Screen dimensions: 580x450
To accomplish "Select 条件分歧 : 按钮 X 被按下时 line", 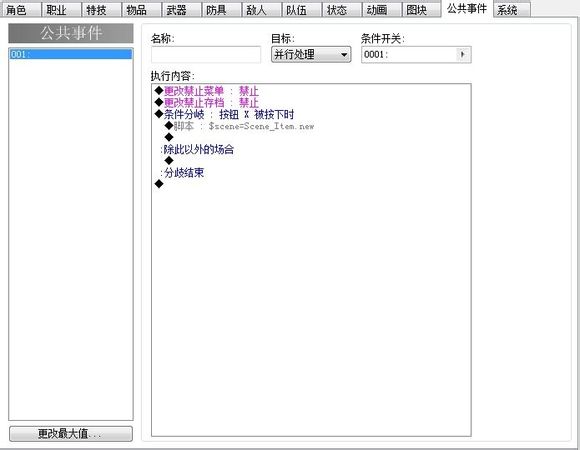I will click(311, 114).
